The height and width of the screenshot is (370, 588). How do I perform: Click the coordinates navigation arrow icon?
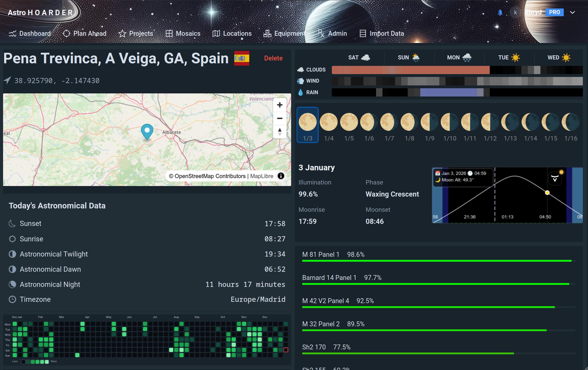(7, 80)
